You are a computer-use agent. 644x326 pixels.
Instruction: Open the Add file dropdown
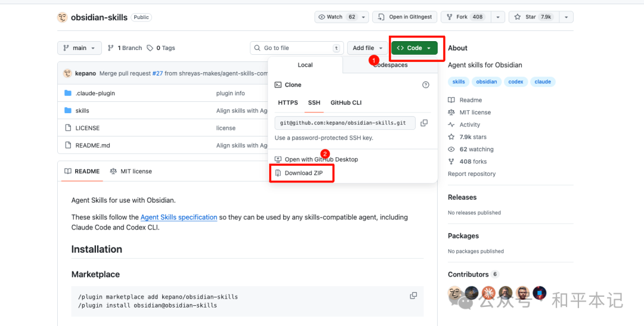click(x=367, y=48)
